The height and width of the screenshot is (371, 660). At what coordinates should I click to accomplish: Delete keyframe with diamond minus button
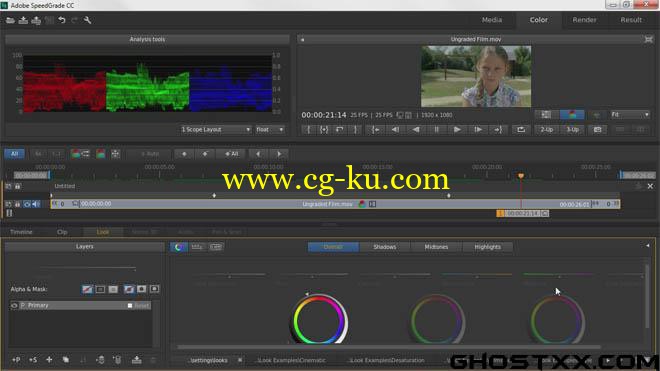(x=205, y=154)
